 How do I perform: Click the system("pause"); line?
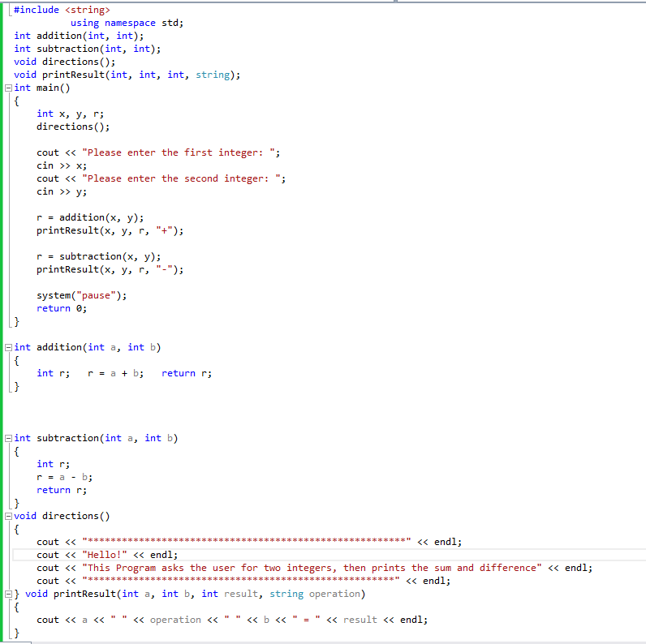click(x=82, y=296)
